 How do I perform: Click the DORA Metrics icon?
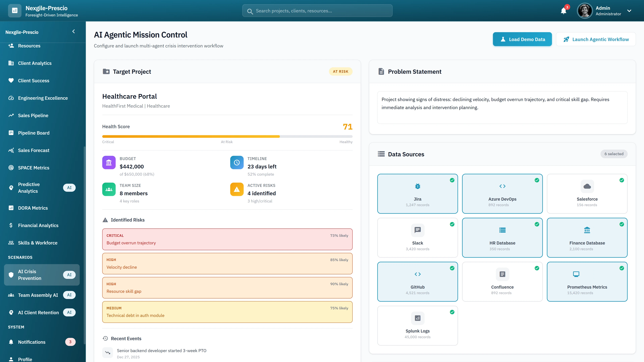(11, 208)
